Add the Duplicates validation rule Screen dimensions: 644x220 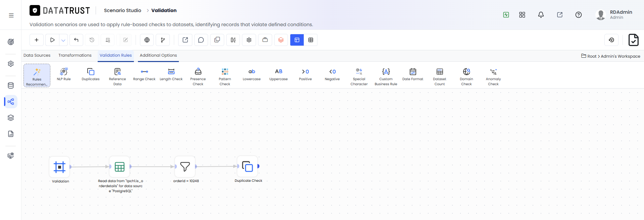[x=91, y=74]
